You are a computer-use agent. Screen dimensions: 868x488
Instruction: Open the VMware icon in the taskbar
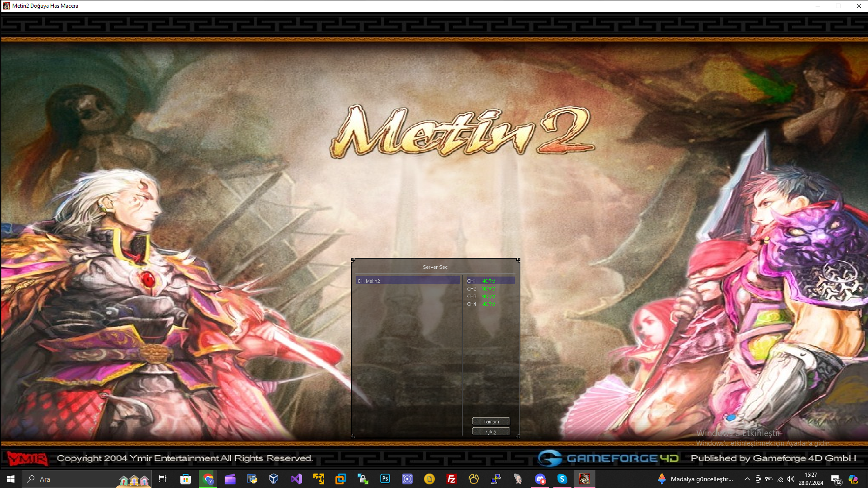coord(340,479)
